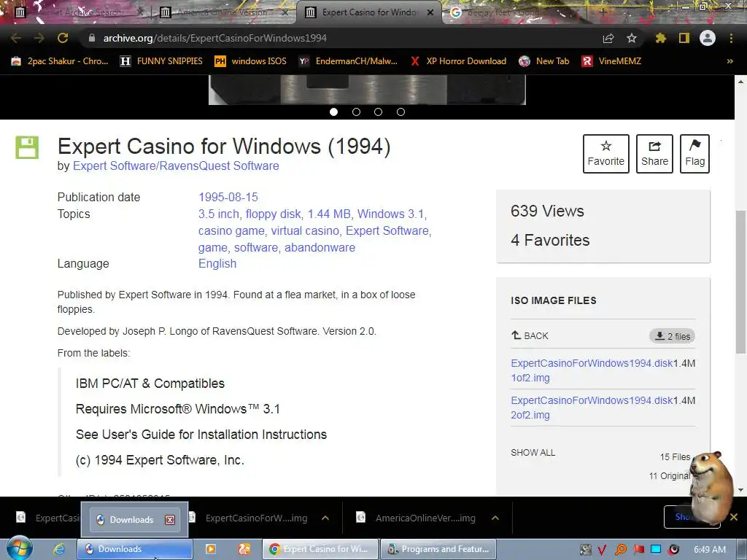The image size is (747, 560).
Task: Select the third carousel dot
Action: point(379,112)
